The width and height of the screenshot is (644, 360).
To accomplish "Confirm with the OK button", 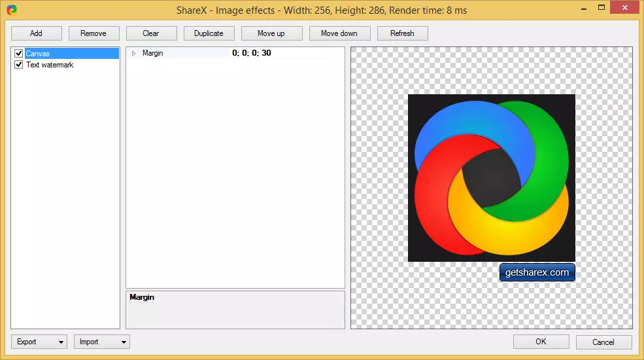I will (x=541, y=342).
